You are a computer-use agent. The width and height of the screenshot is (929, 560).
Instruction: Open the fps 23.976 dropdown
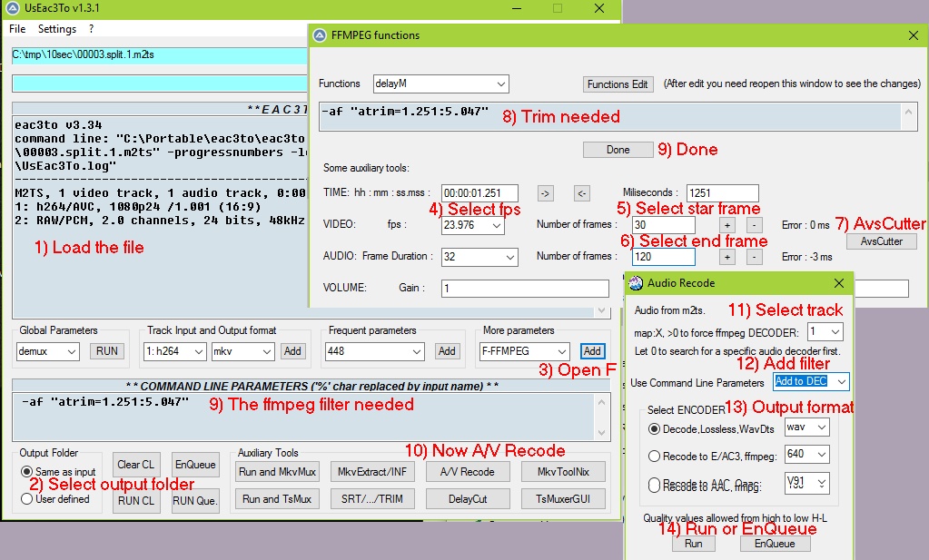pos(473,225)
